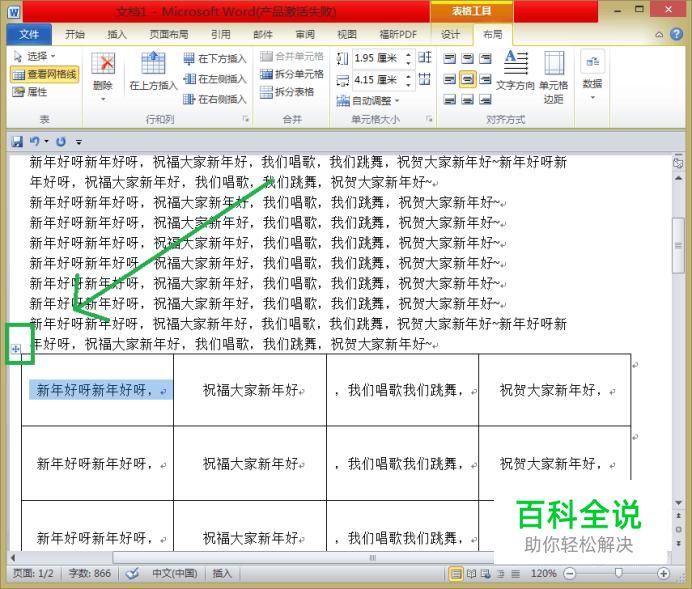Click distribute rows evenly icon

[x=425, y=57]
